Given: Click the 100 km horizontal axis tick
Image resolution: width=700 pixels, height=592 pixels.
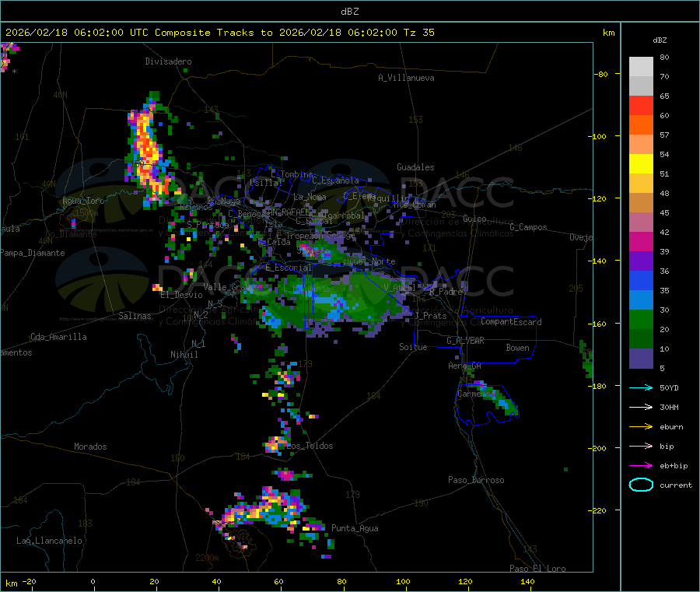Looking at the screenshot, I should tap(403, 581).
